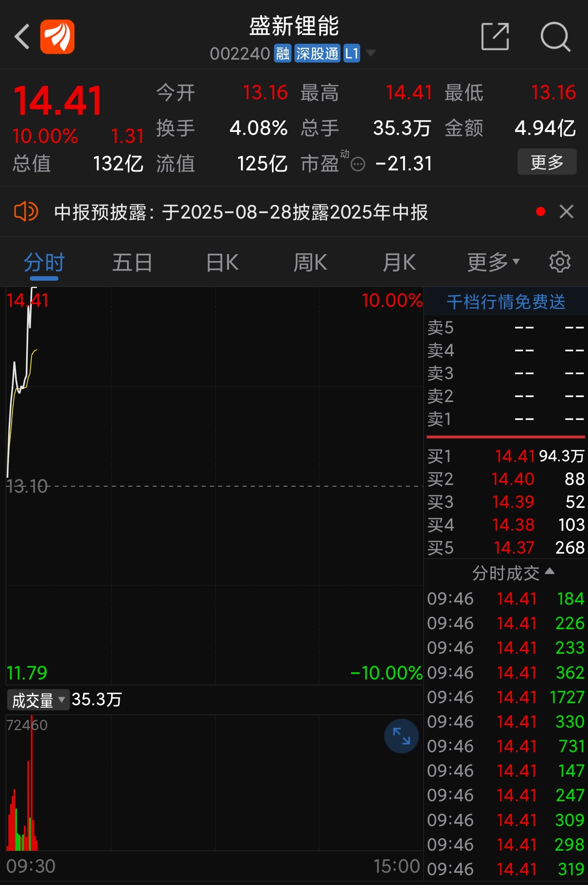This screenshot has width=588, height=885.
Task: Open the 千档行情免费送 promotion link
Action: 506,302
